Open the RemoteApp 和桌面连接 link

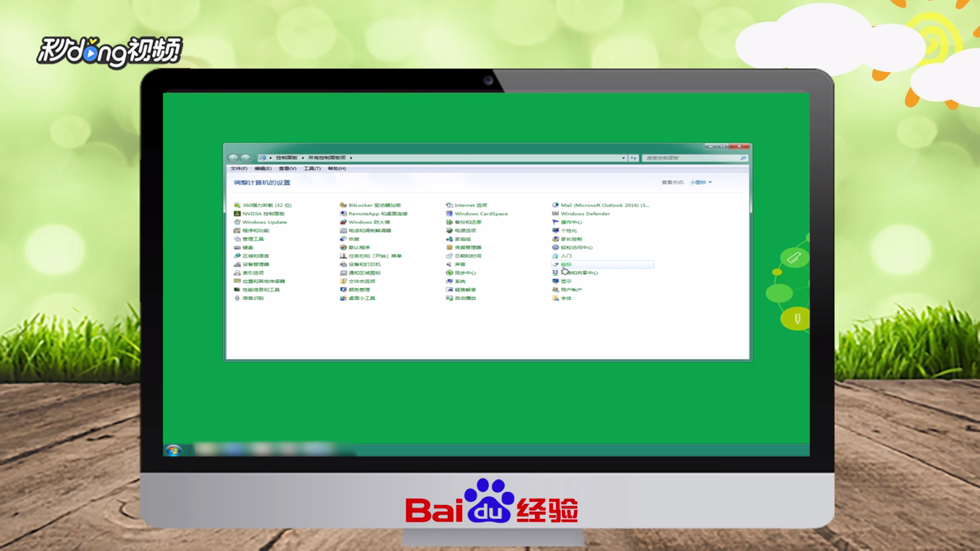coord(377,214)
